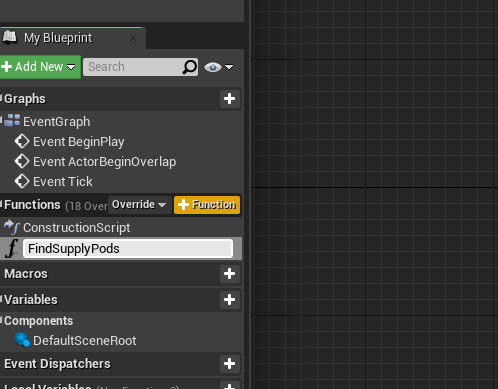Click the Event Tick diamond icon

coord(22,181)
